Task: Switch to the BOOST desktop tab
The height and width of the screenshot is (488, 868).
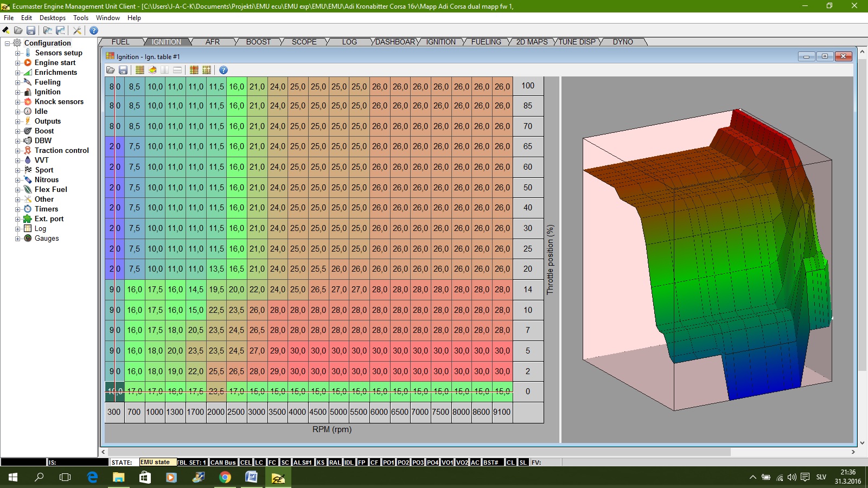Action: pos(258,42)
